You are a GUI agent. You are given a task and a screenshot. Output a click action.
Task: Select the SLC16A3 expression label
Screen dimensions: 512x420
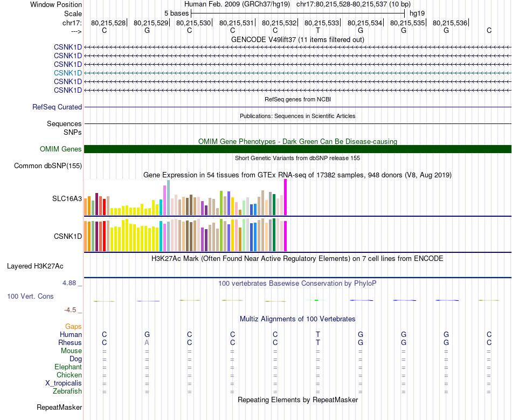pos(67,198)
